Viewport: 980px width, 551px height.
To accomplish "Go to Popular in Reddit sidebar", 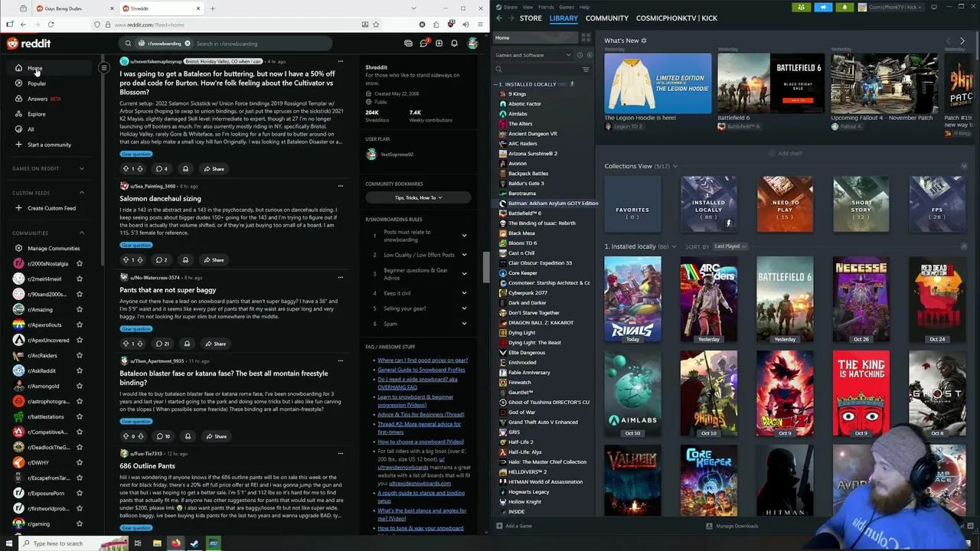I will point(37,83).
